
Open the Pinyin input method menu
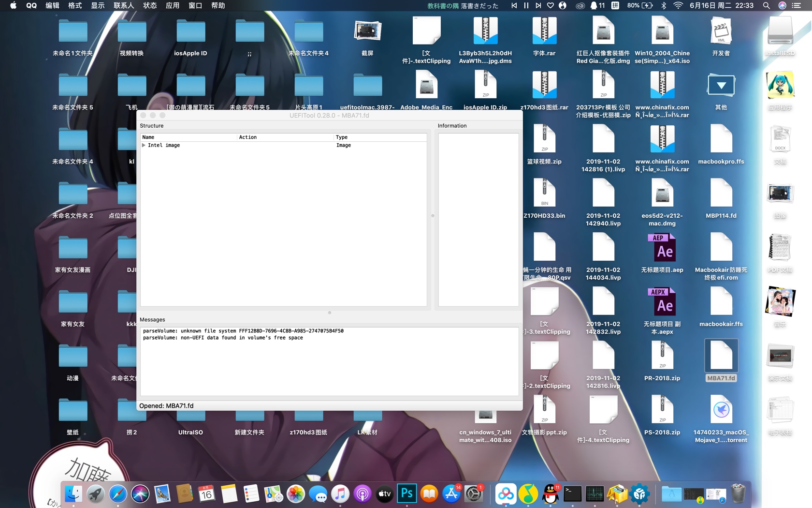click(615, 5)
